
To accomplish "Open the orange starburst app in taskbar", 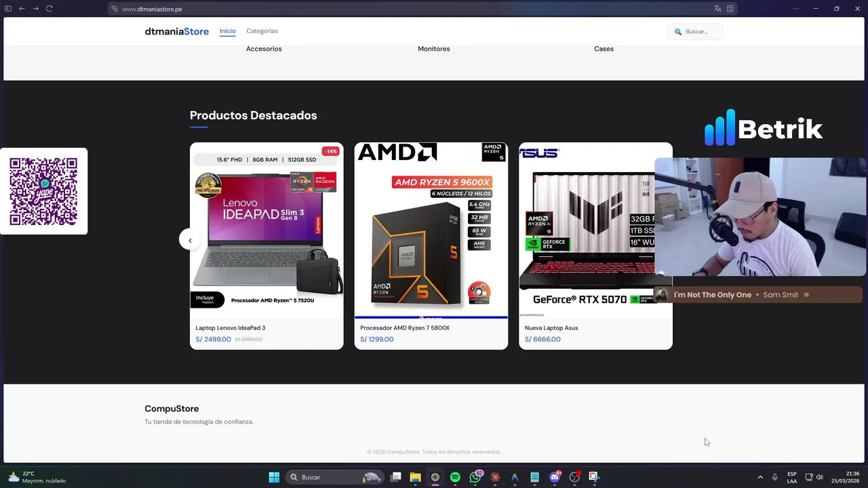I will 495,477.
